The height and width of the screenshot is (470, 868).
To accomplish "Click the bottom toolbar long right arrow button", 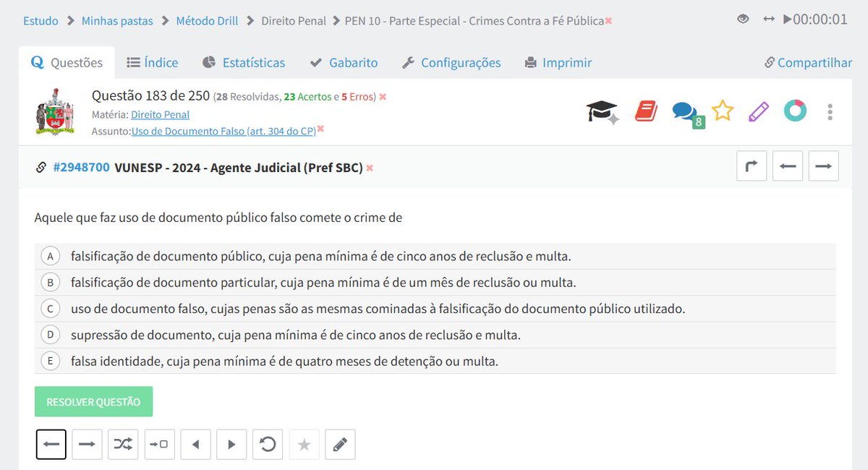I will pyautogui.click(x=87, y=445).
